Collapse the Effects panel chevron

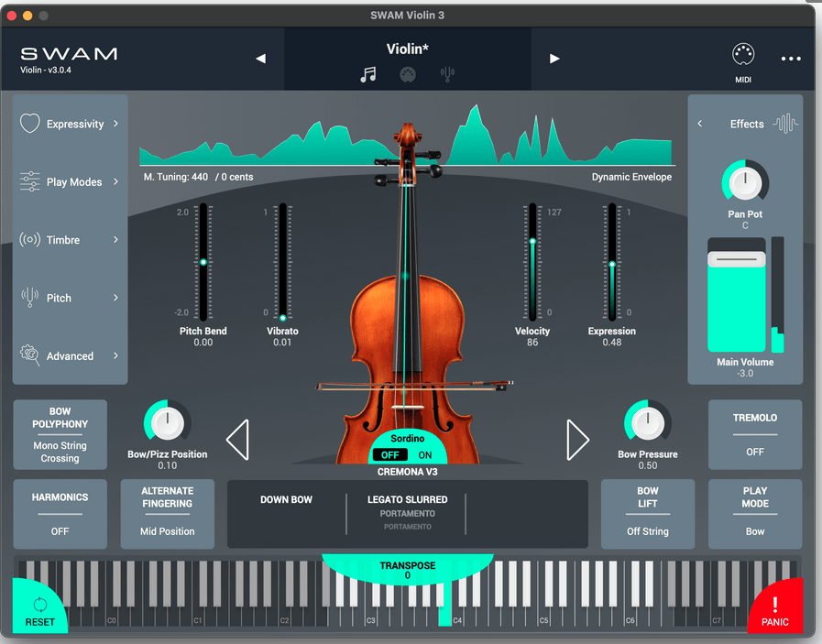pyautogui.click(x=700, y=124)
